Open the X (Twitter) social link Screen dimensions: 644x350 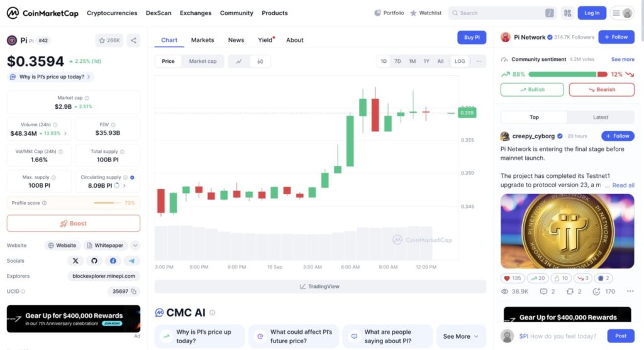(x=75, y=261)
